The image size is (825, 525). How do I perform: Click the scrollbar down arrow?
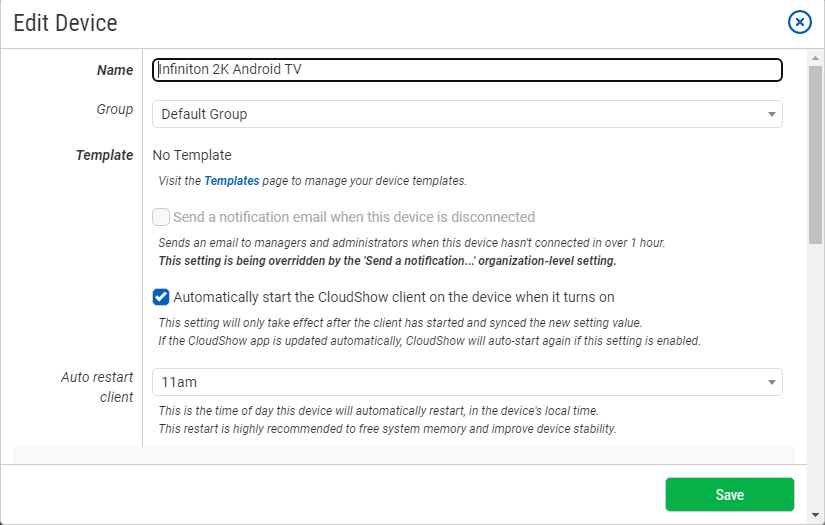(x=816, y=515)
